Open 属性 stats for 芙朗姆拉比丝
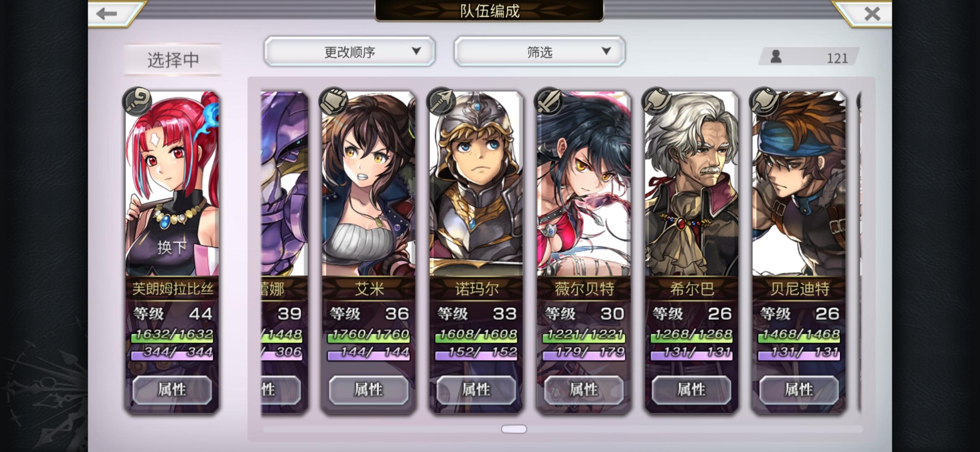The image size is (980, 452). (172, 390)
